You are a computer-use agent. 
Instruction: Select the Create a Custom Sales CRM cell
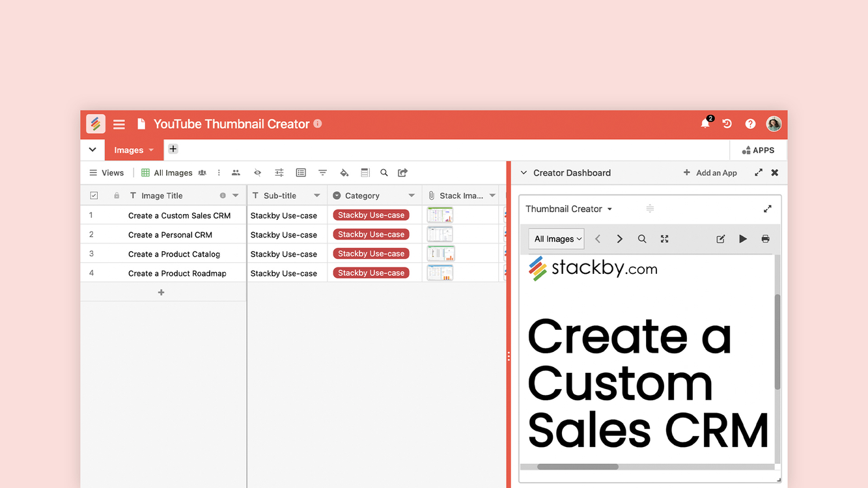(179, 215)
